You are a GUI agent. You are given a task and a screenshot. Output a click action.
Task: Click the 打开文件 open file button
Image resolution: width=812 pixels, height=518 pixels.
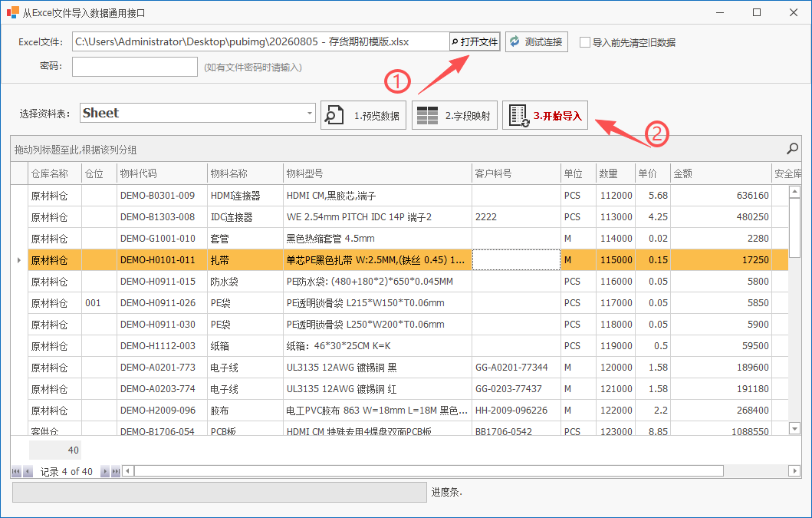pos(475,42)
